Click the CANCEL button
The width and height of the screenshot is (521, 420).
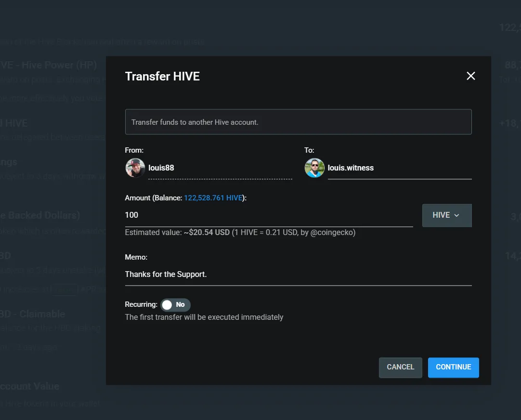pos(401,367)
